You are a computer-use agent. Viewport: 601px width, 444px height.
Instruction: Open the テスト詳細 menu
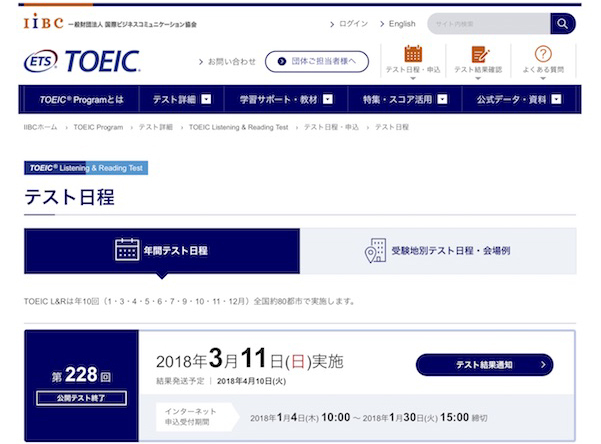(174, 100)
